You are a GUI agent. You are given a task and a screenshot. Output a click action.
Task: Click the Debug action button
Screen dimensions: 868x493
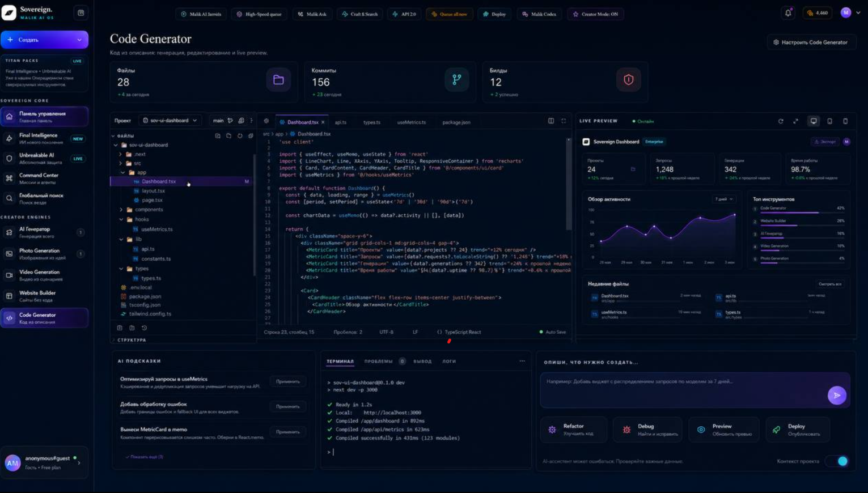pyautogui.click(x=649, y=430)
